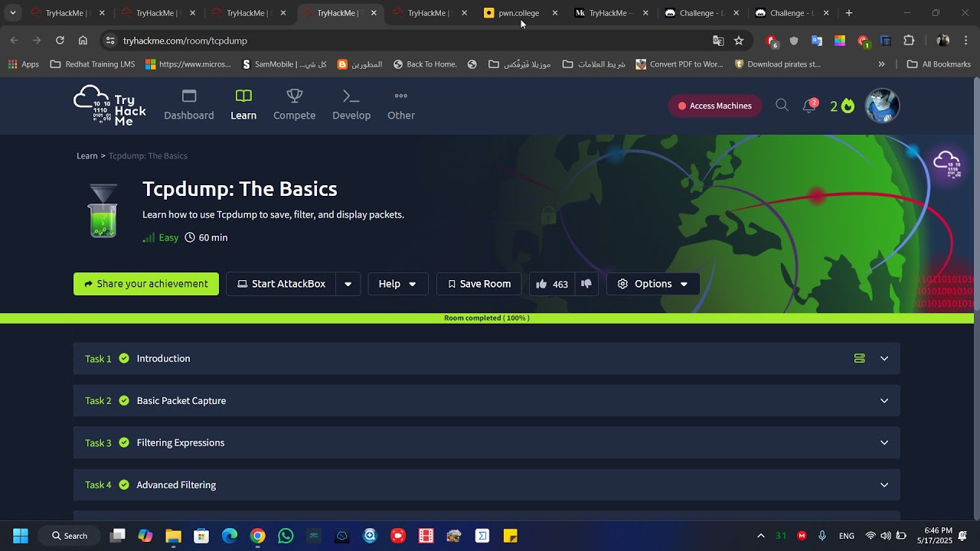Click the room completed progress bar

point(487,318)
